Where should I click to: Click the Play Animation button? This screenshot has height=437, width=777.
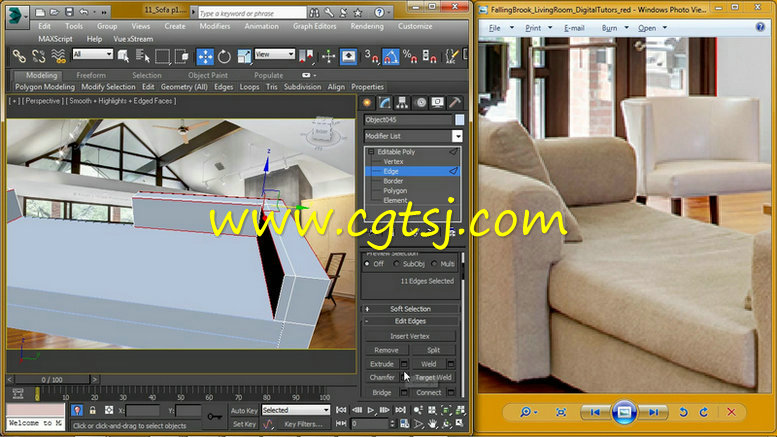370,410
